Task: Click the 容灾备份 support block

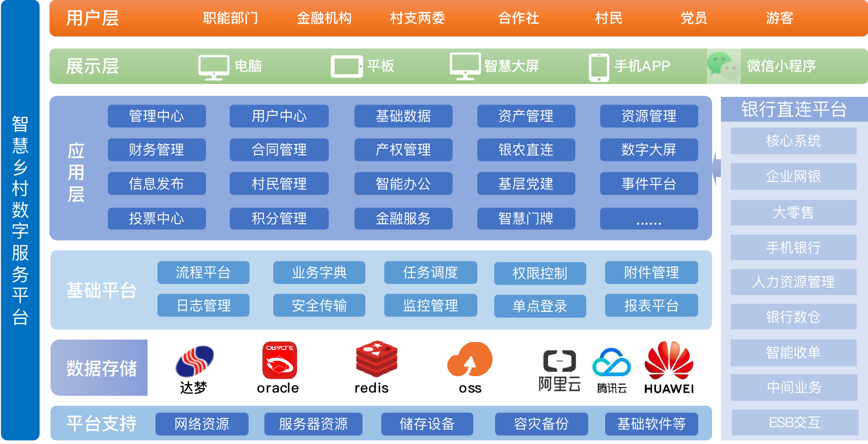Action: click(x=541, y=424)
